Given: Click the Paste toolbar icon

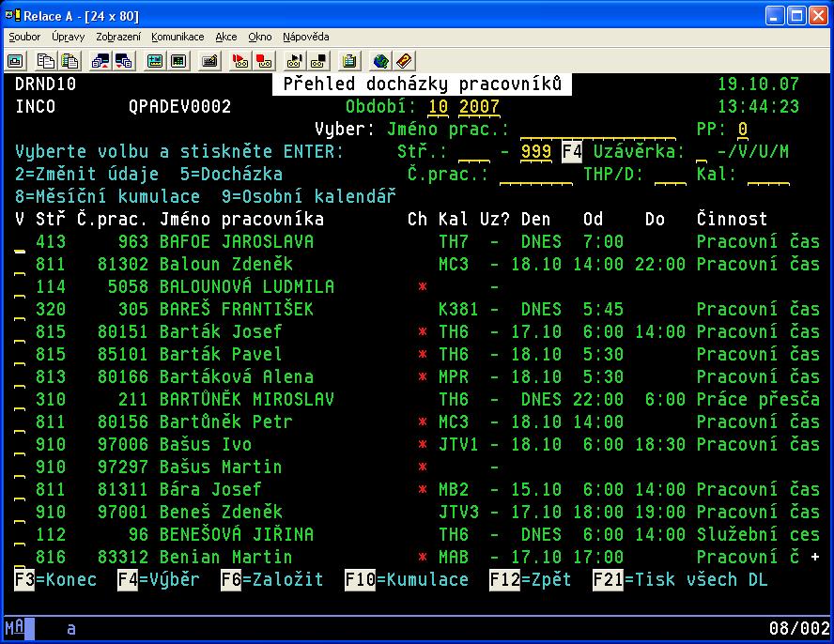Looking at the screenshot, I should tap(69, 61).
